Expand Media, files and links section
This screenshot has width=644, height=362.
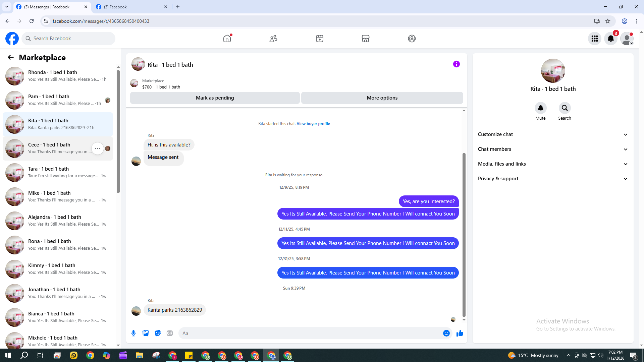click(x=552, y=164)
